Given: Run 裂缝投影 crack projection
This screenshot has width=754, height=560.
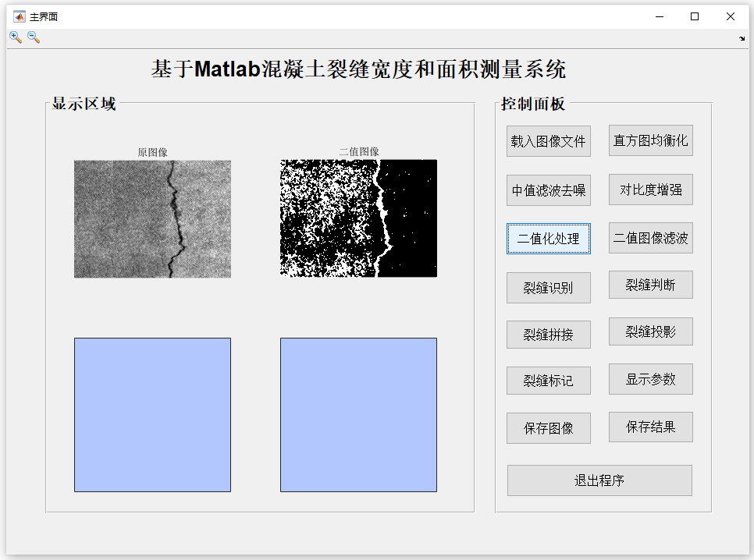Looking at the screenshot, I should point(651,331).
